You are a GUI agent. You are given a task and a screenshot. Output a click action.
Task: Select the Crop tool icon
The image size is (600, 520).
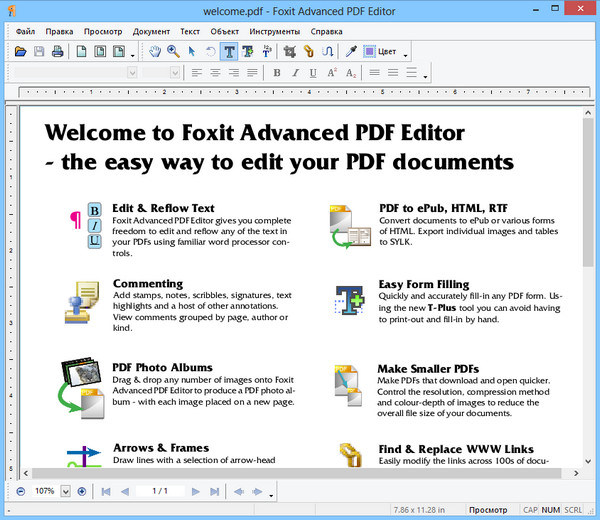tap(290, 51)
